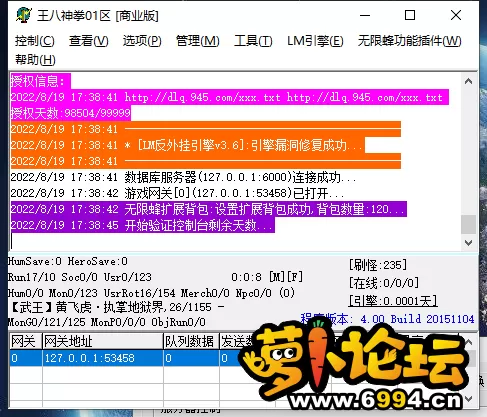Close the 王八神拳01区 window
The height and width of the screenshot is (417, 487).
coord(456,15)
